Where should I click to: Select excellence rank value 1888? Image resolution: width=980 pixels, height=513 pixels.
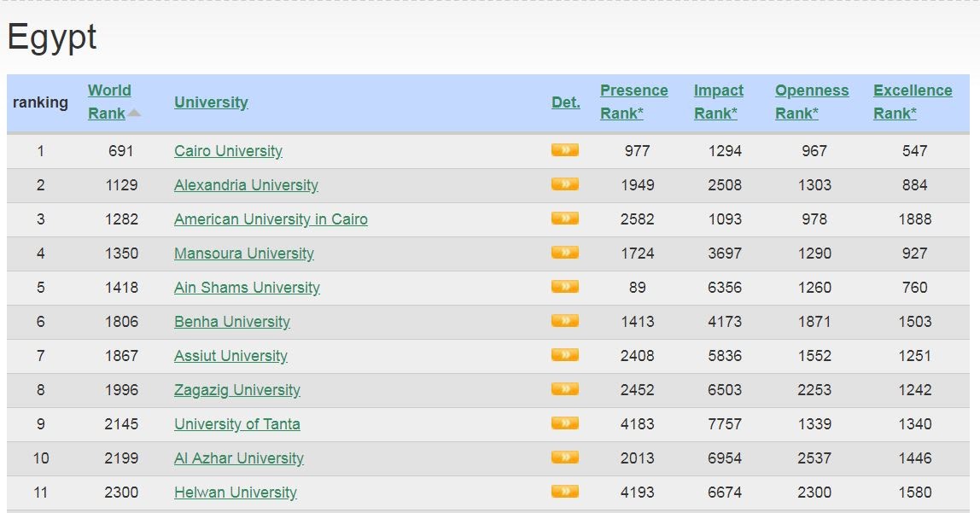(915, 219)
